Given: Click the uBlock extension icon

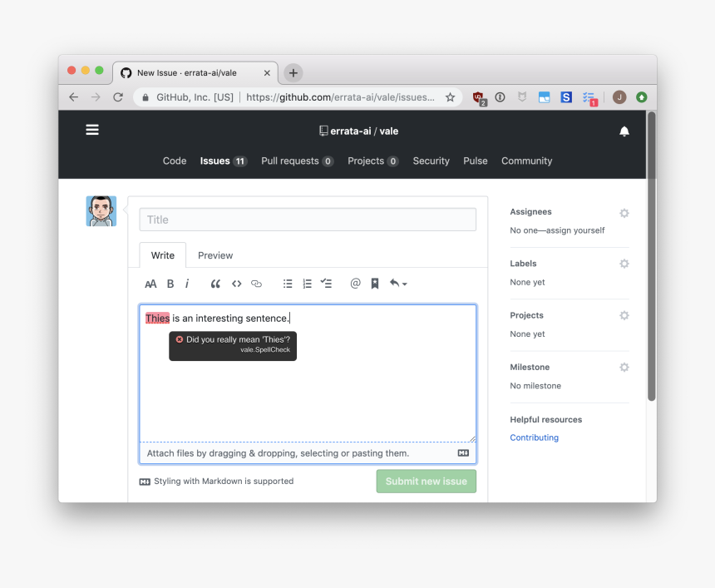Looking at the screenshot, I should point(479,97).
